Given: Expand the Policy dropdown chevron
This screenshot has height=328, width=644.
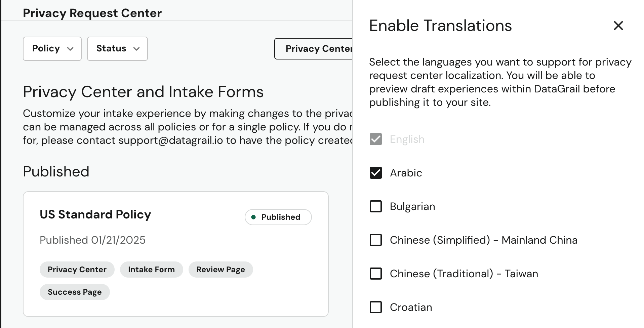Looking at the screenshot, I should [x=71, y=49].
